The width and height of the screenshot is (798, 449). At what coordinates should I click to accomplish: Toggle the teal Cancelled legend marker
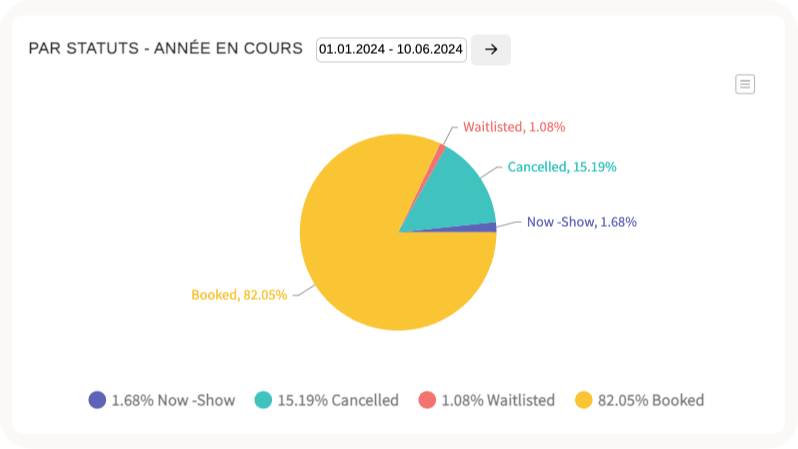click(x=263, y=400)
